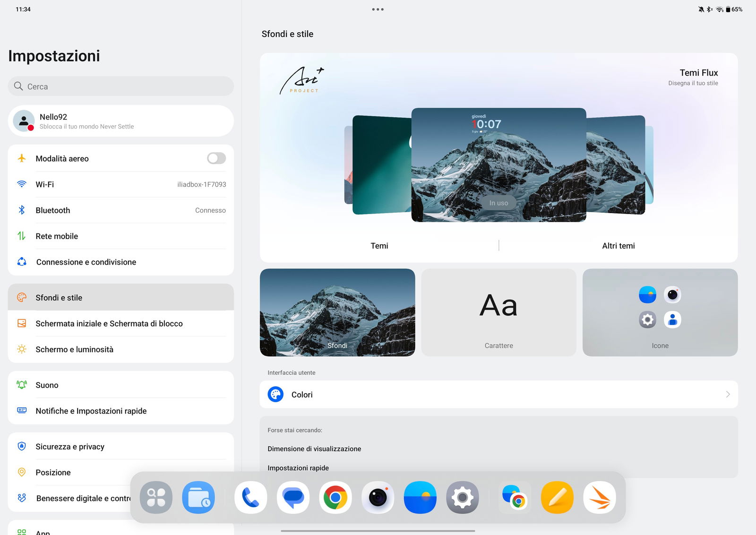
Task: Open the Temi tab
Action: click(379, 246)
